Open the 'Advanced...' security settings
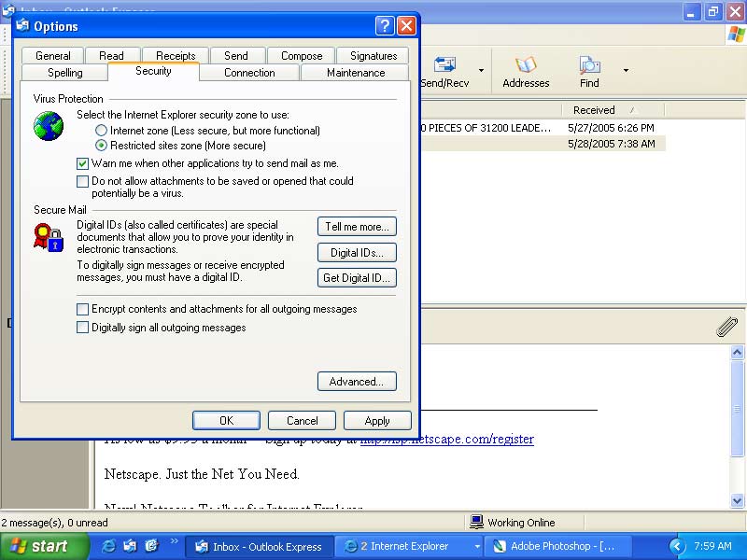This screenshot has height=560, width=747. coord(357,382)
